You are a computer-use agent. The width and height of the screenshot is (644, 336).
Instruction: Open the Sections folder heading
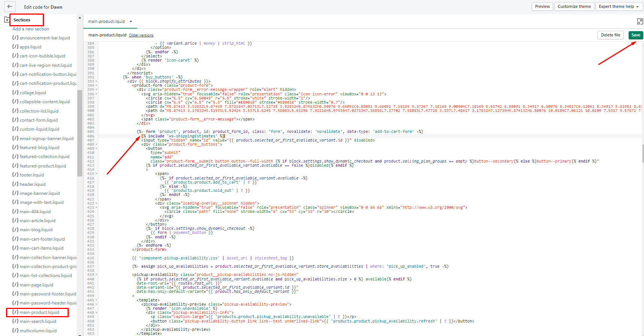point(22,20)
